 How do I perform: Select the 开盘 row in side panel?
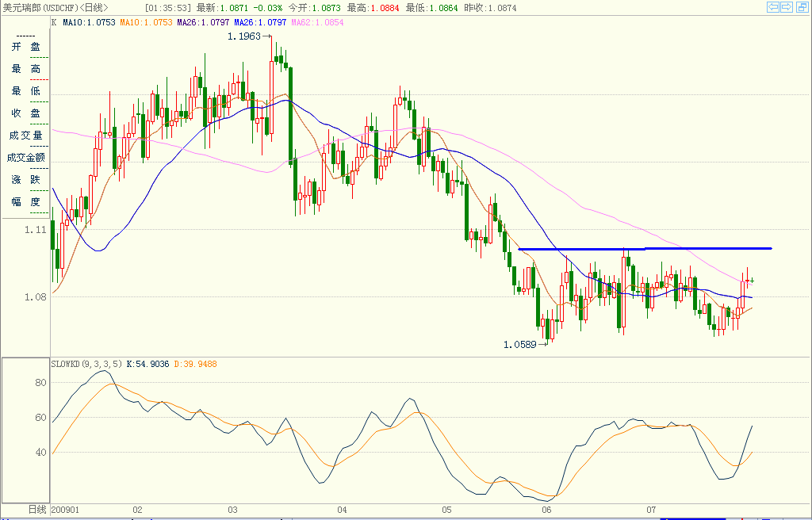click(26, 47)
